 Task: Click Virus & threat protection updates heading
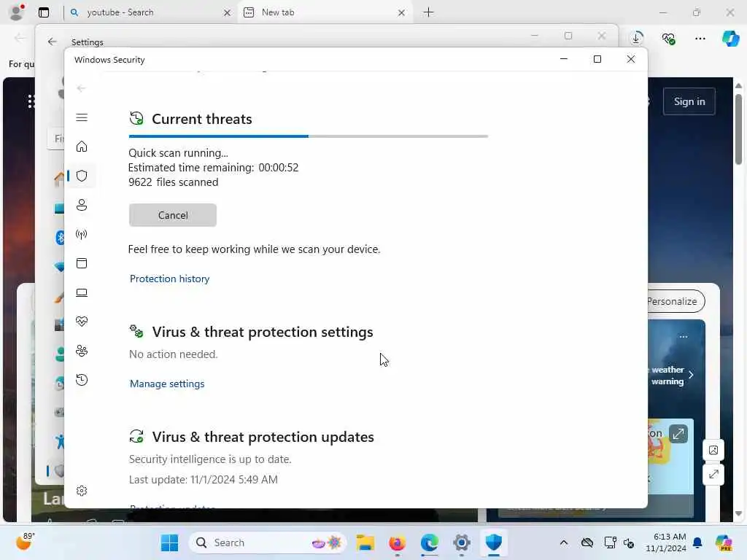tap(263, 437)
